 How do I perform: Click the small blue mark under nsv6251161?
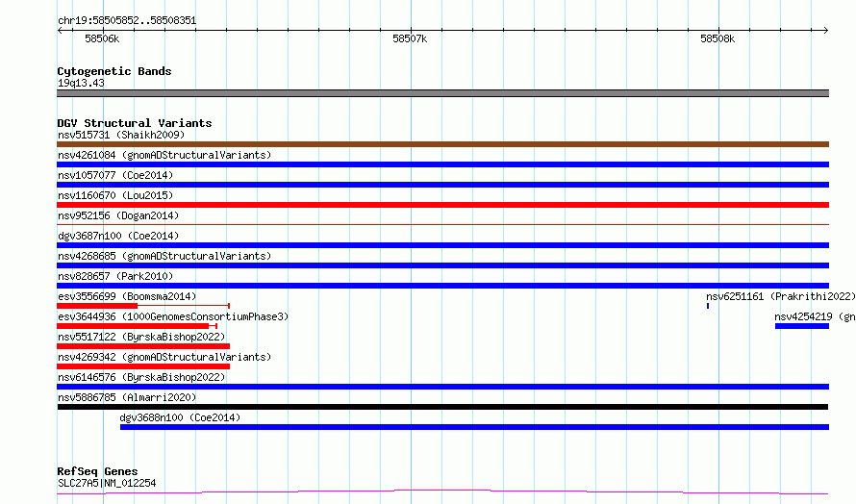708,306
